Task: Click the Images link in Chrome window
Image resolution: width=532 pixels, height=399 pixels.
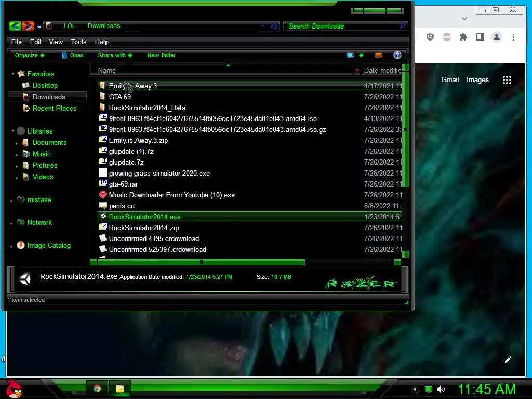Action: (477, 79)
